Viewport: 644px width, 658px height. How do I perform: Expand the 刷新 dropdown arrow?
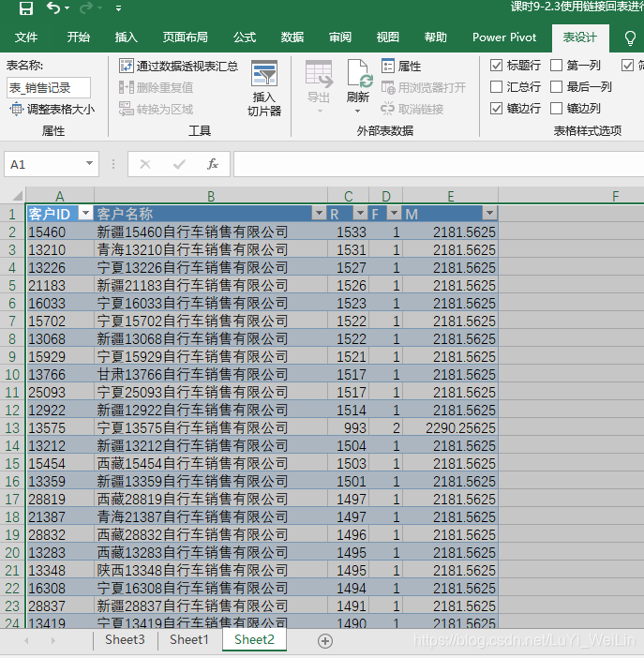click(x=358, y=112)
